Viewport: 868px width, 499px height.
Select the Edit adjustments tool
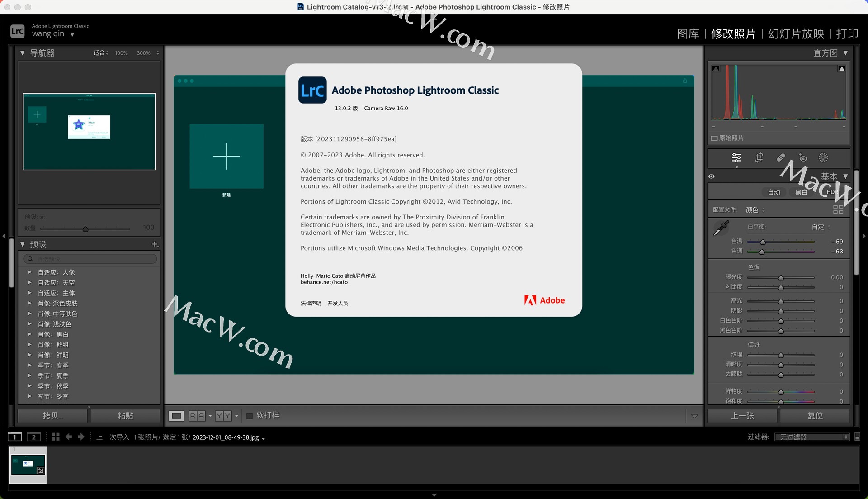736,158
